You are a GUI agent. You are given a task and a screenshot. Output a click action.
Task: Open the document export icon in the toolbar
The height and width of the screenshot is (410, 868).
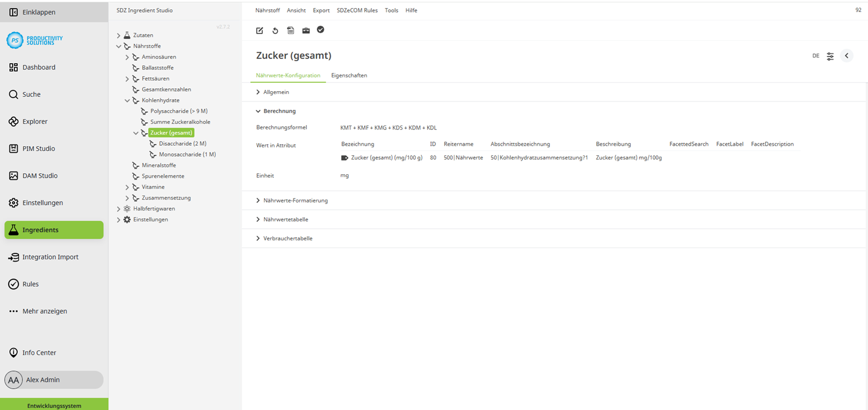(290, 30)
